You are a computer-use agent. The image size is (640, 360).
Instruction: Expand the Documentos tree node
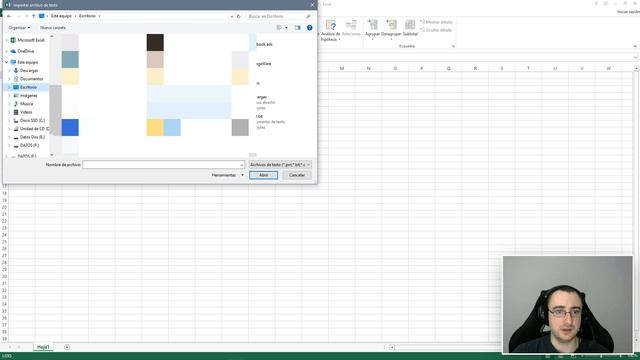click(9, 79)
